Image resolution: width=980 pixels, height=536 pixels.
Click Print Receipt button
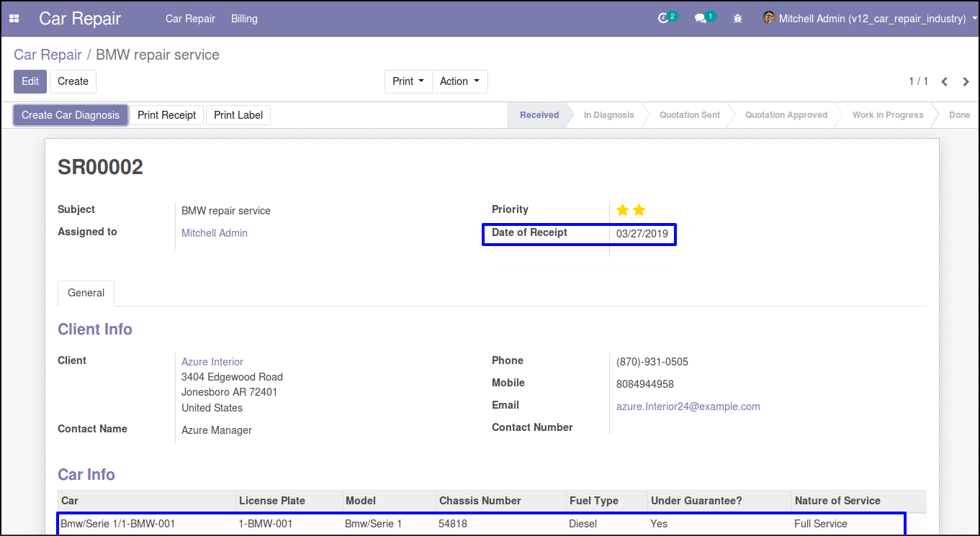click(x=166, y=115)
